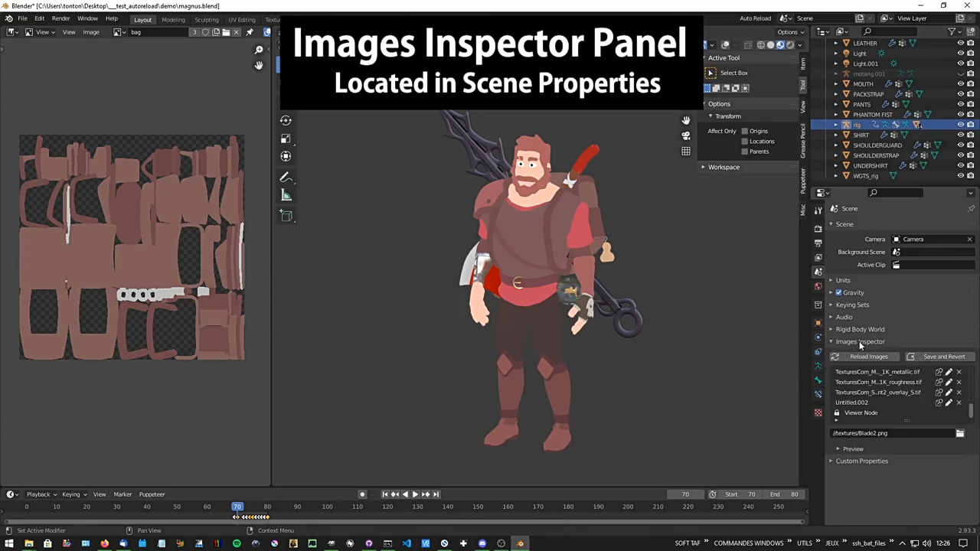Viewport: 980px width, 551px height.
Task: Select the Add Cube tool
Action: point(286,217)
